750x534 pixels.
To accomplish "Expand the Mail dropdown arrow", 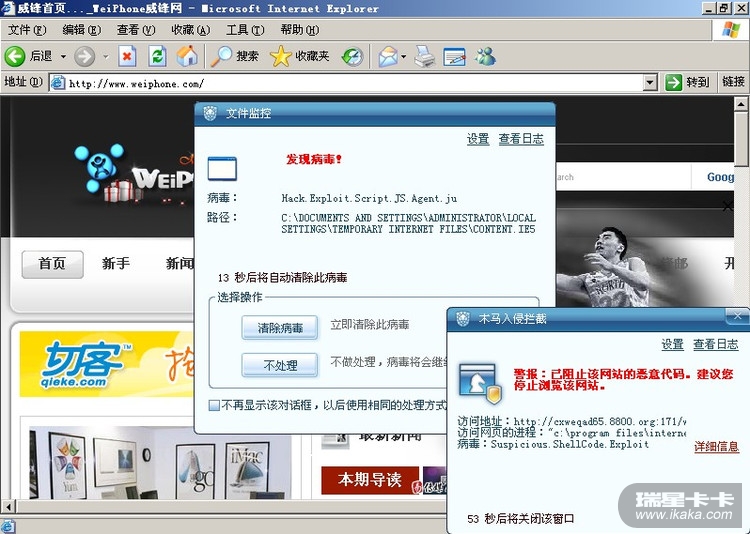I will point(404,56).
